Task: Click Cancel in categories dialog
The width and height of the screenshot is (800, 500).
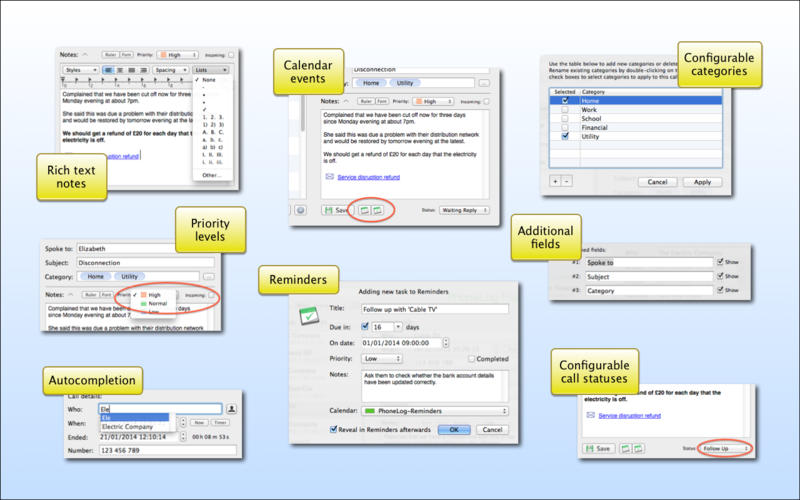Action: pyautogui.click(x=657, y=182)
